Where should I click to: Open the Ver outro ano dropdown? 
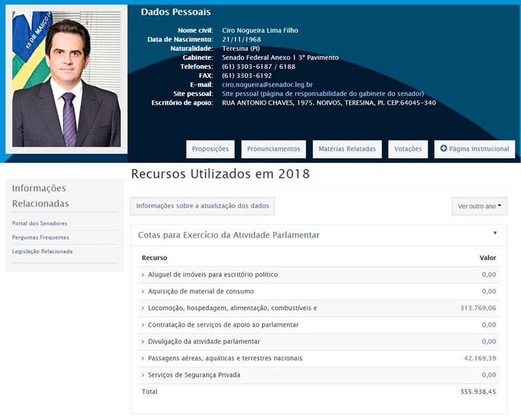[x=479, y=206]
